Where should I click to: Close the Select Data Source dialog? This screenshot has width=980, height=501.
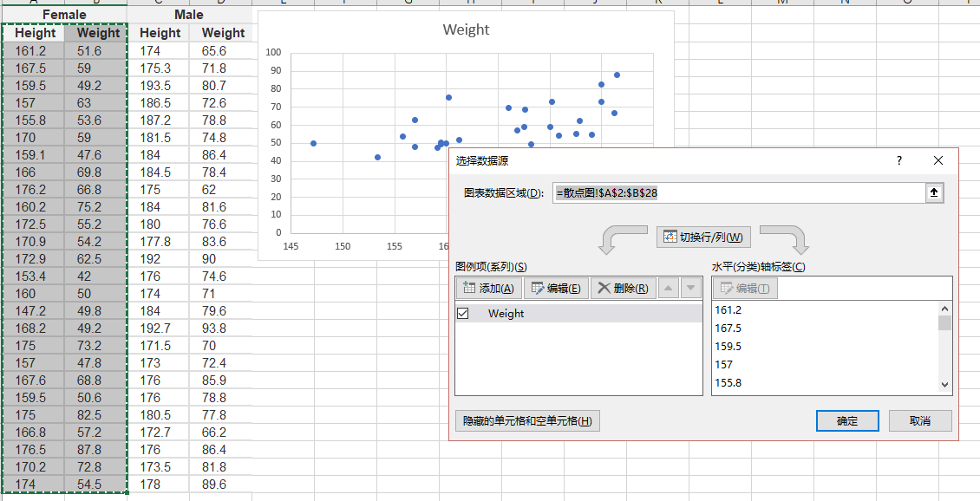click(x=938, y=161)
